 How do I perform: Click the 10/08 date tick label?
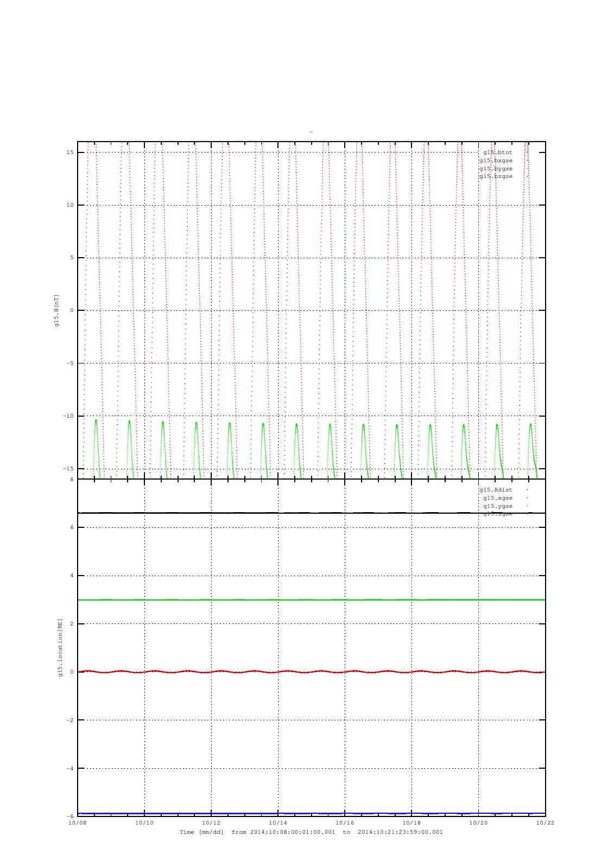pyautogui.click(x=78, y=823)
